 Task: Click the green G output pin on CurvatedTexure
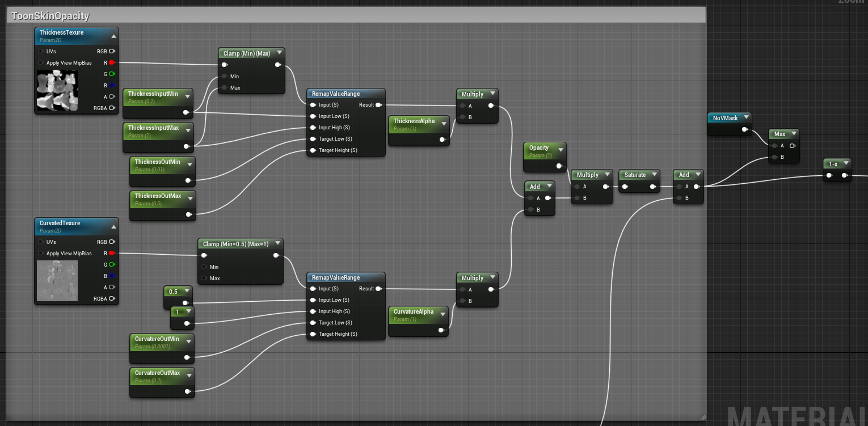(112, 264)
